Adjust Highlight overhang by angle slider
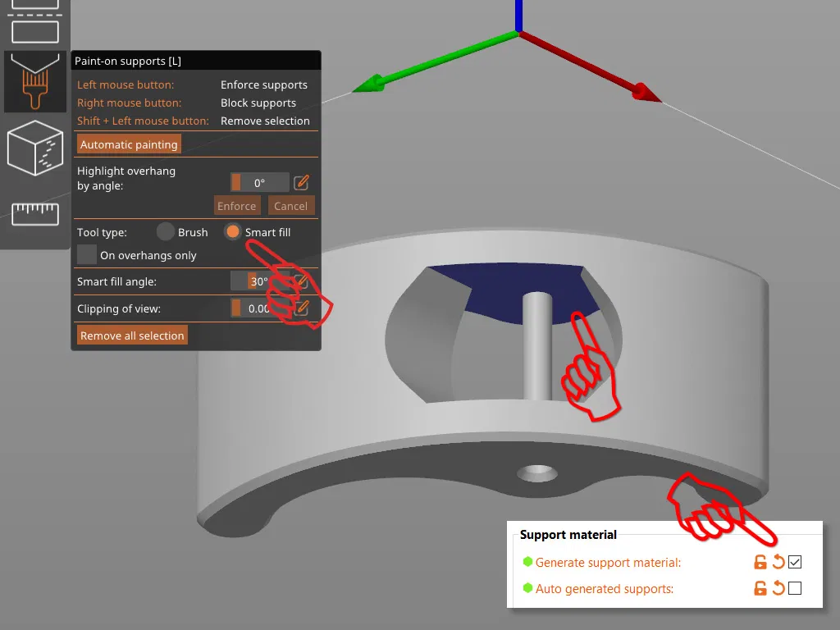Viewport: 840px width, 630px height. [x=260, y=183]
